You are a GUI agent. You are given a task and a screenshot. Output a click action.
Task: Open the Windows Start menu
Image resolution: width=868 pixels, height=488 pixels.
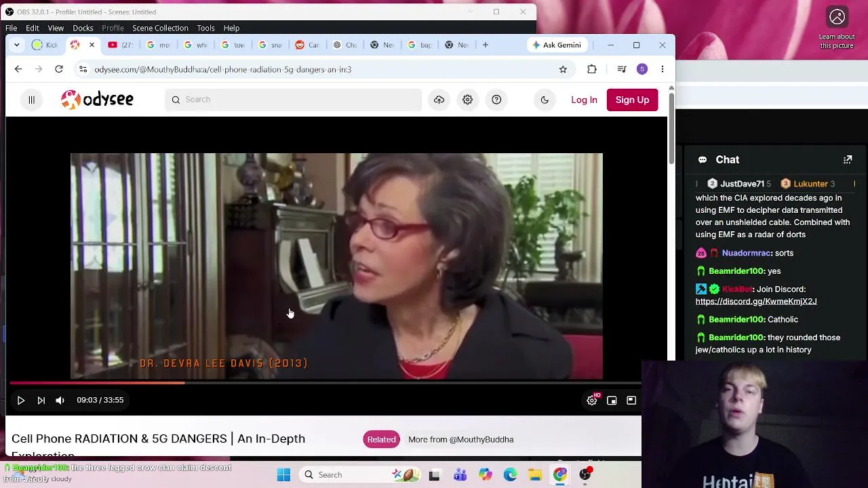coord(283,475)
